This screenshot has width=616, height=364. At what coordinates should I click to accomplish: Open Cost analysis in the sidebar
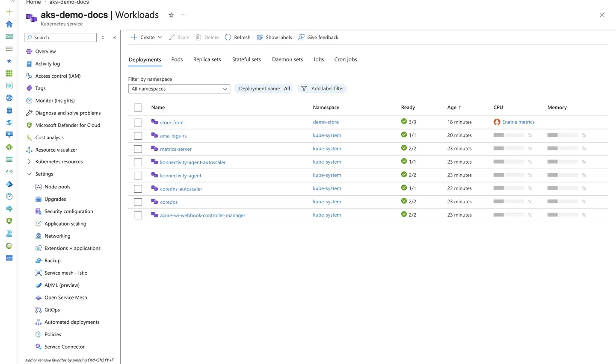(49, 138)
